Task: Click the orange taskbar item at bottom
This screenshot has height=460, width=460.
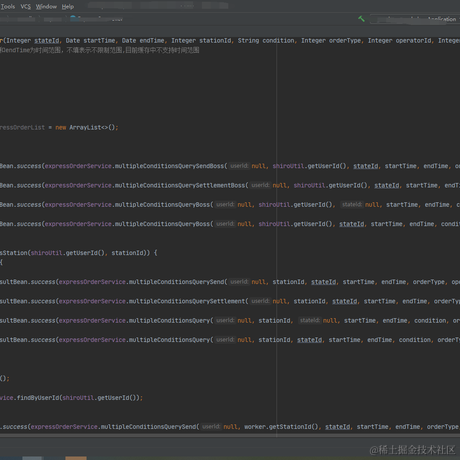Action: [x=76, y=458]
